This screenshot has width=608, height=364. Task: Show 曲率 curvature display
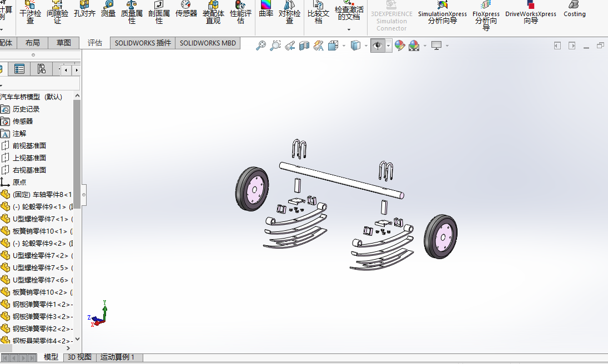coord(266,9)
